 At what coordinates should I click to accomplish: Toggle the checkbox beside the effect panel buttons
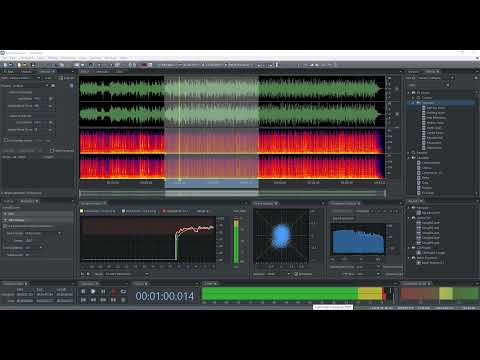coord(52,151)
